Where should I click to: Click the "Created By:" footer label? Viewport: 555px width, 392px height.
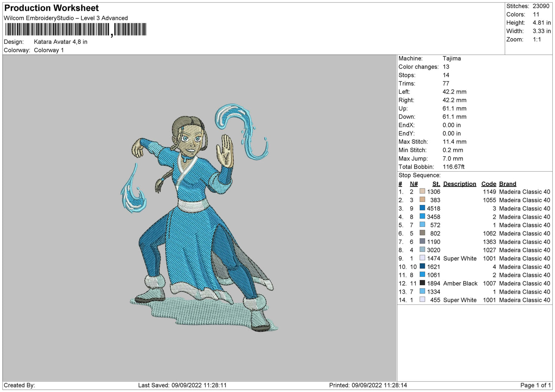(x=19, y=385)
